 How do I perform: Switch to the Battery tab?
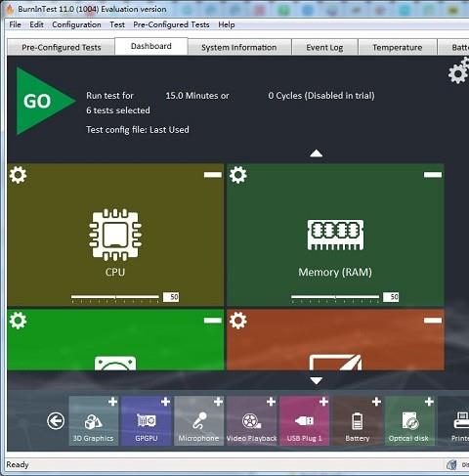[454, 48]
